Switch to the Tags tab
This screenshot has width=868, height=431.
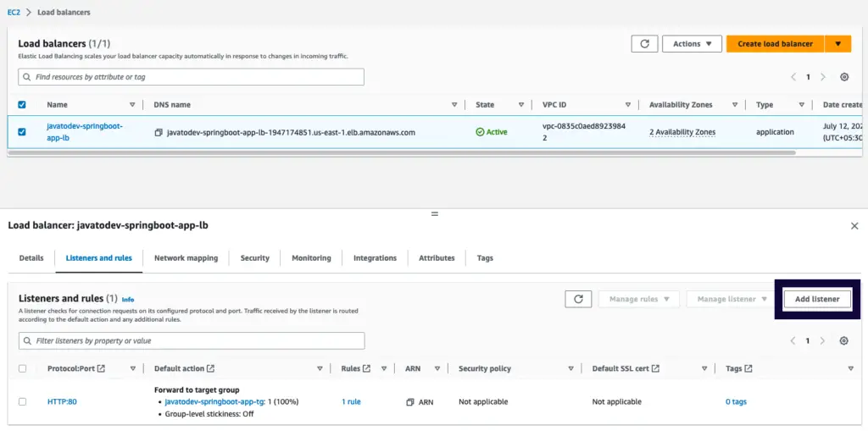tap(485, 257)
